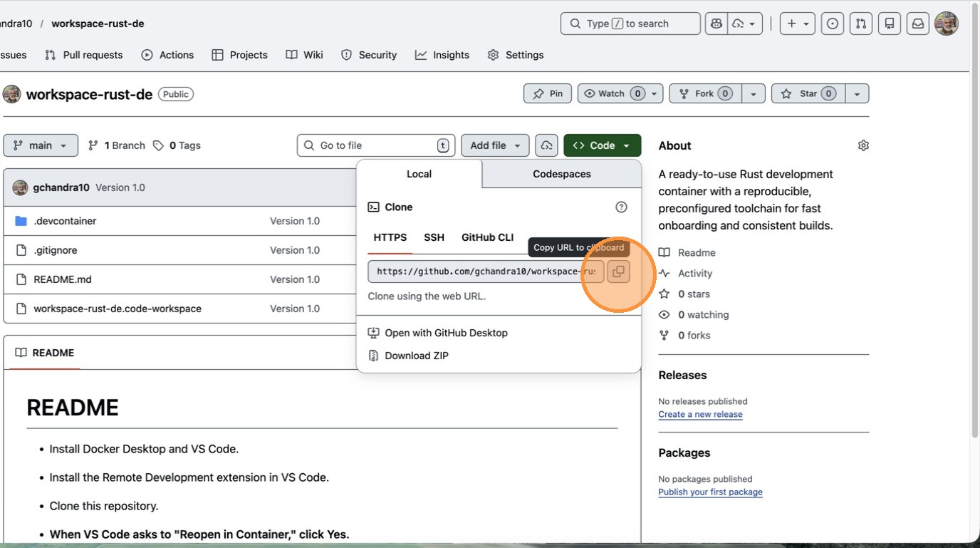Click Create a new release link
This screenshot has height=548, width=980.
coord(700,414)
